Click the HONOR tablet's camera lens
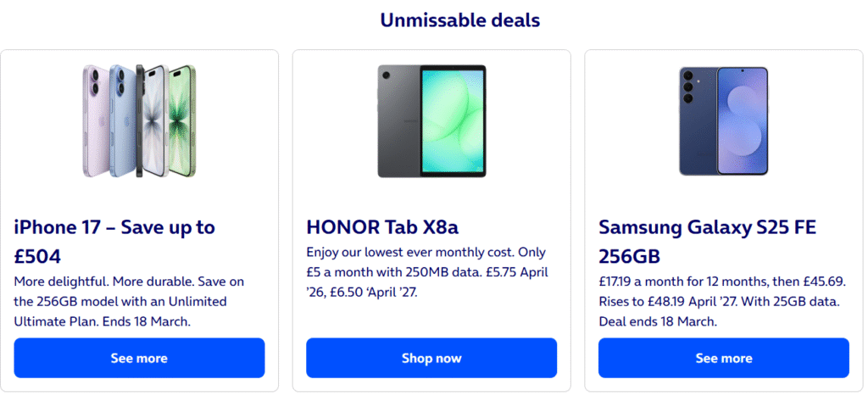Viewport: 868px width, 396px height. [x=387, y=76]
